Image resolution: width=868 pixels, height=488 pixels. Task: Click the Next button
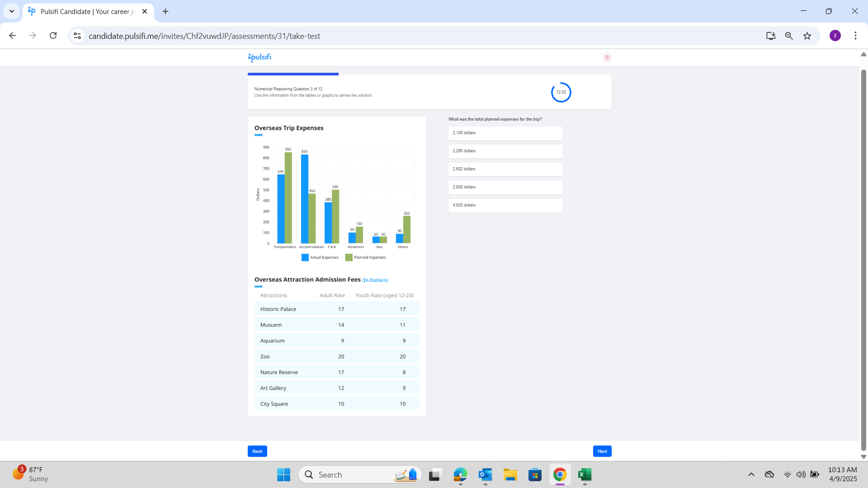point(602,451)
